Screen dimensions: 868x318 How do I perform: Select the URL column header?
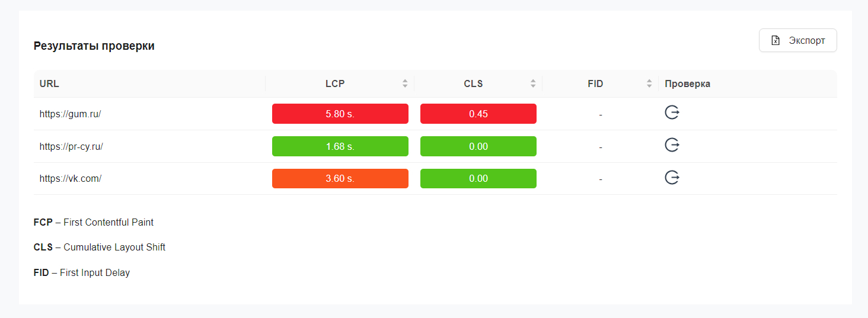49,83
